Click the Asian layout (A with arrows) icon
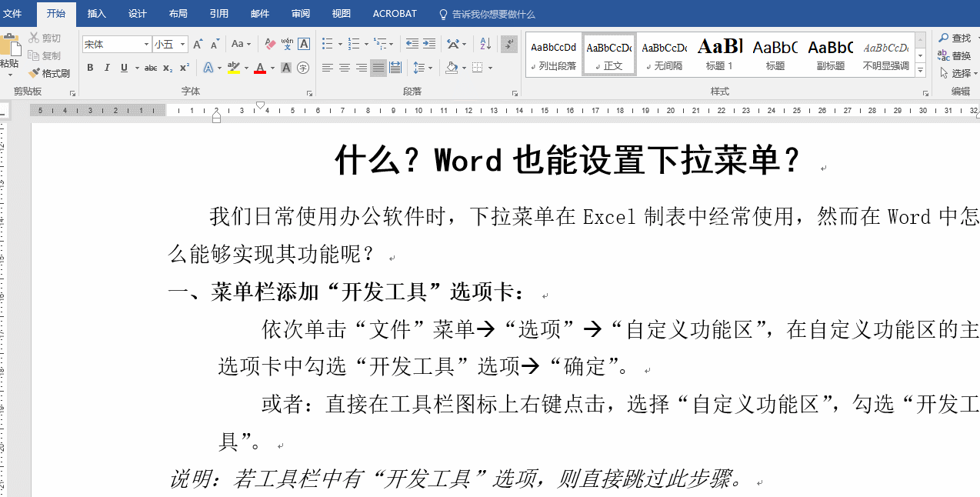Image resolution: width=980 pixels, height=497 pixels. pyautogui.click(x=452, y=44)
